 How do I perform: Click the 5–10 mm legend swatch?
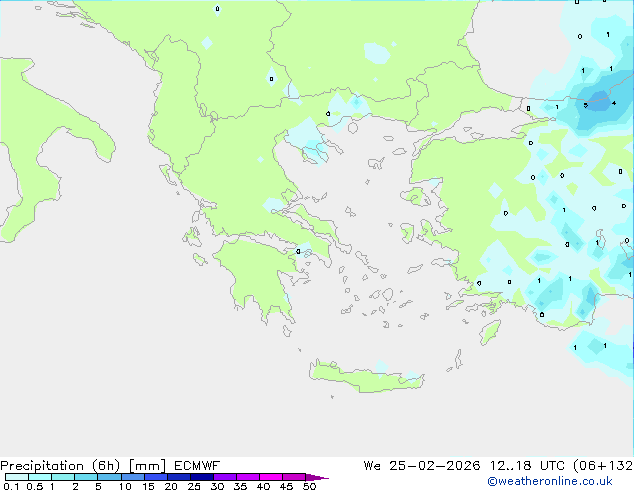click(x=109, y=477)
